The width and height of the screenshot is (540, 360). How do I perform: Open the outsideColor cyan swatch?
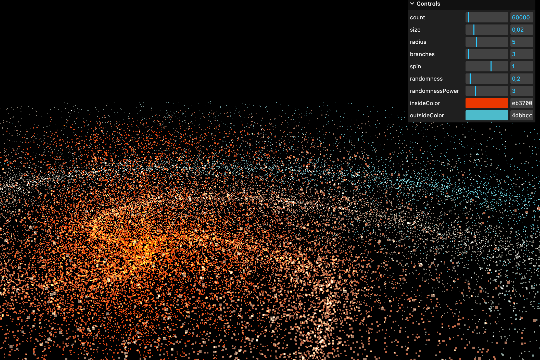(487, 115)
